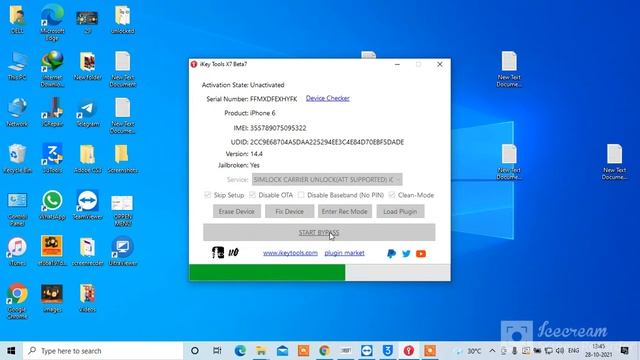
Task: Open UltraViewer desktop shortcut
Action: coord(122,251)
